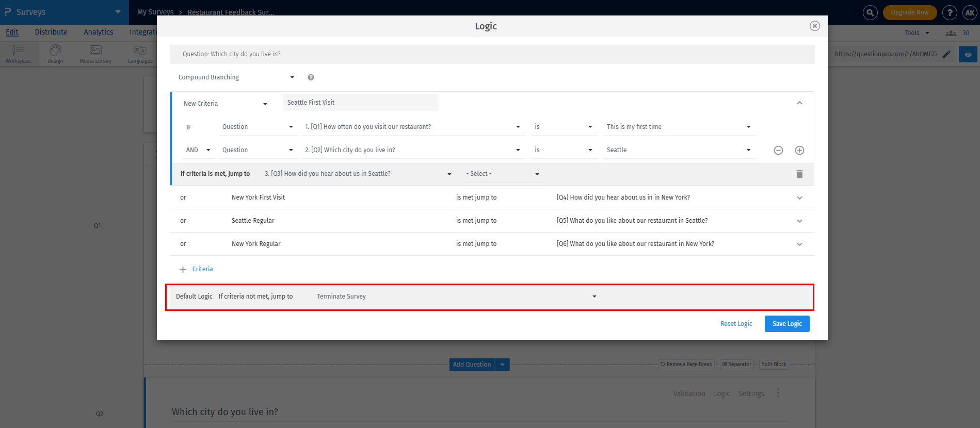980x428 pixels.
Task: Switch to the Edit tab
Action: [12, 32]
